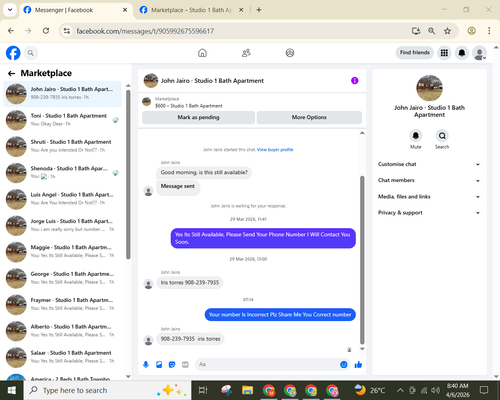Open the Facebook logo home link
This screenshot has height=400, width=500.
(x=13, y=53)
